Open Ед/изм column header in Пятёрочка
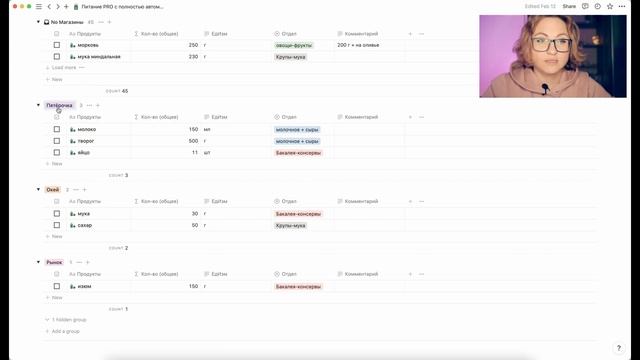Image resolution: width=640 pixels, height=360 pixels. (x=216, y=117)
